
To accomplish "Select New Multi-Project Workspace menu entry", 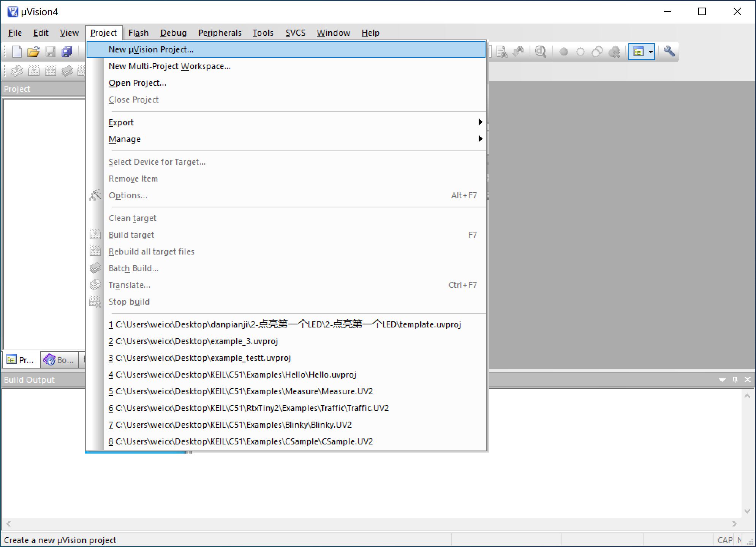I will point(286,66).
